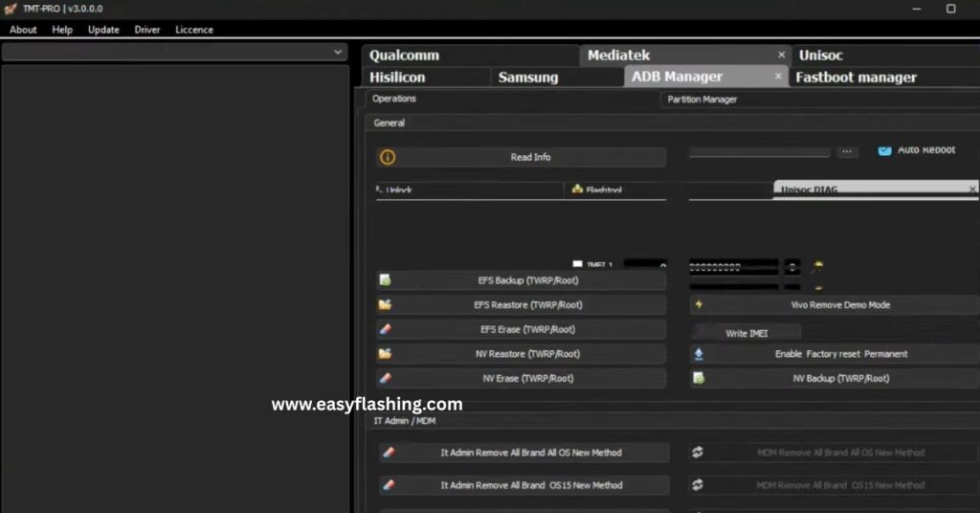
Task: Click Vivo Remove Demo Mode button
Action: 835,305
